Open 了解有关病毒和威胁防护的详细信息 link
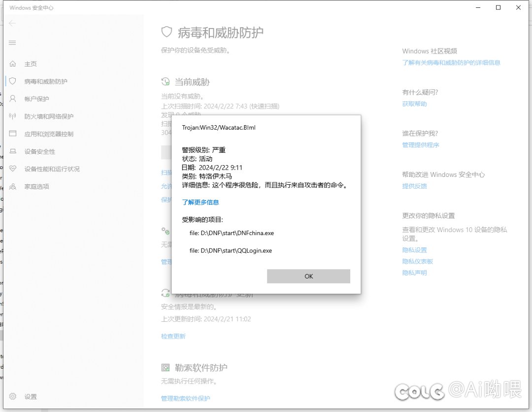532x412 pixels. 451,63
